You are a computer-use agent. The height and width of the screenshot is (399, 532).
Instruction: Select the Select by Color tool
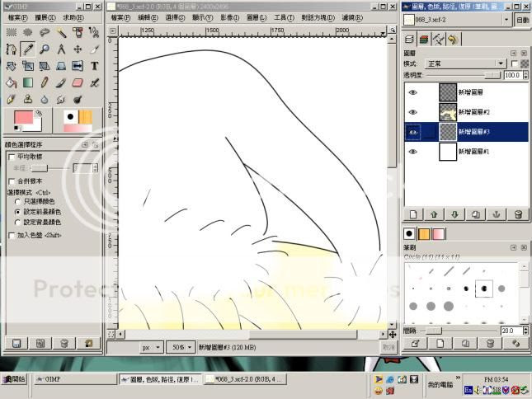(x=78, y=32)
